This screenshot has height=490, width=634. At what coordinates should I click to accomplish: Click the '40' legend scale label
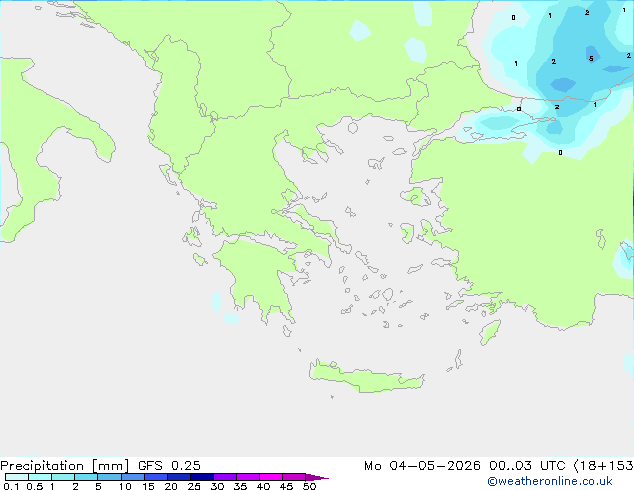[x=263, y=486]
